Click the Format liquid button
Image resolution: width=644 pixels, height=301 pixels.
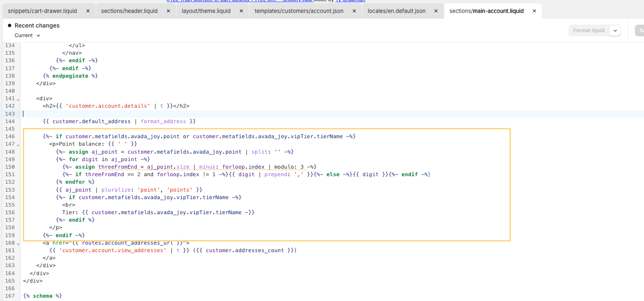point(589,30)
